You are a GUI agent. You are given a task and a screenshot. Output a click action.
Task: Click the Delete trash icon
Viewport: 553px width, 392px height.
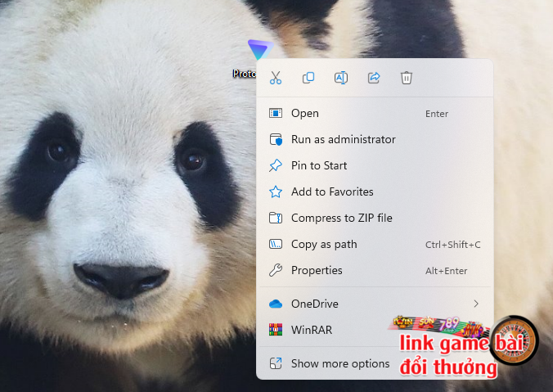click(x=407, y=78)
